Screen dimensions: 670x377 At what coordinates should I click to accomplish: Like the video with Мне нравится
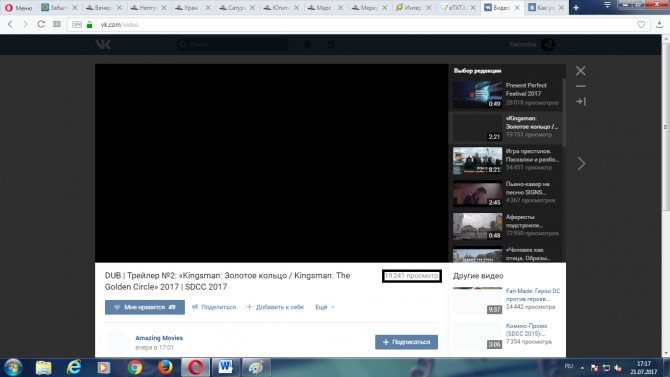tap(145, 307)
